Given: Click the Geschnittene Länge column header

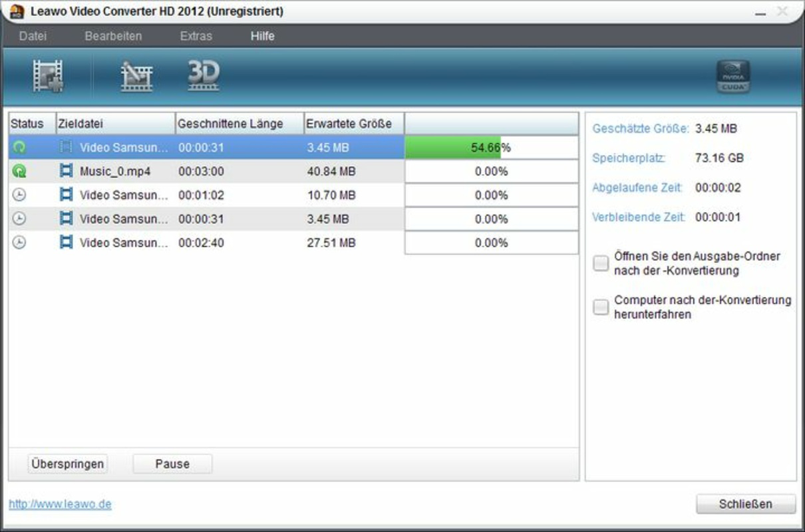Looking at the screenshot, I should pyautogui.click(x=240, y=124).
